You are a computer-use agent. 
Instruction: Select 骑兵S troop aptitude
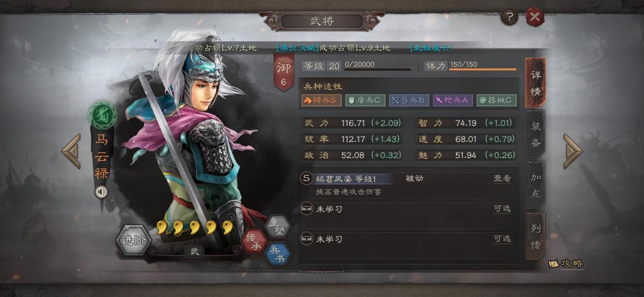point(321,100)
